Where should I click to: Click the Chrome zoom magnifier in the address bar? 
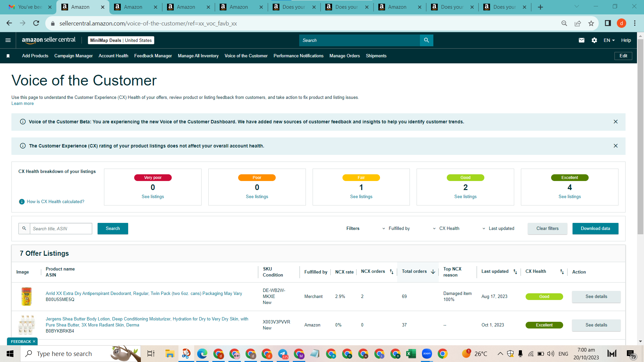564,23
